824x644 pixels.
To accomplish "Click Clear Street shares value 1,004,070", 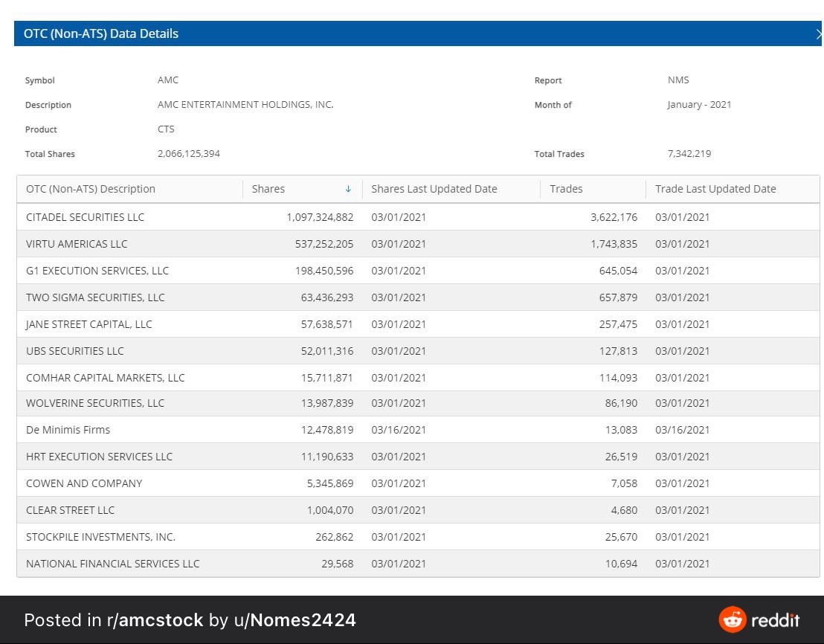I will click(330, 510).
